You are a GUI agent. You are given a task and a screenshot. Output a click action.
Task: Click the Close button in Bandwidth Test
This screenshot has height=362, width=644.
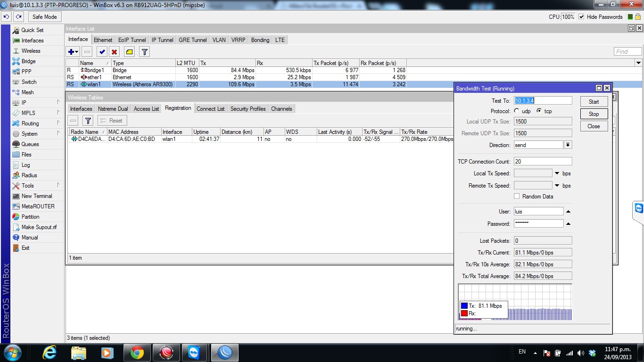594,126
